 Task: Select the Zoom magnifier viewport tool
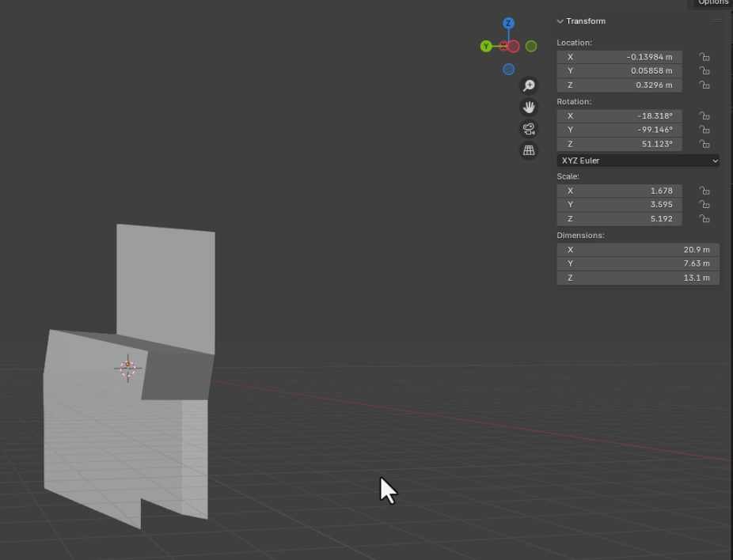(x=529, y=85)
